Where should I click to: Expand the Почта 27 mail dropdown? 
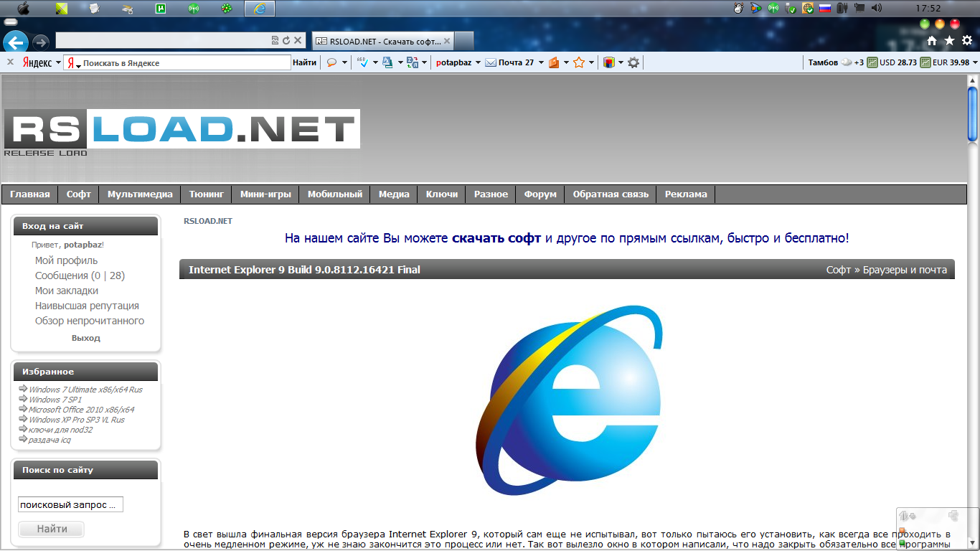coord(541,63)
